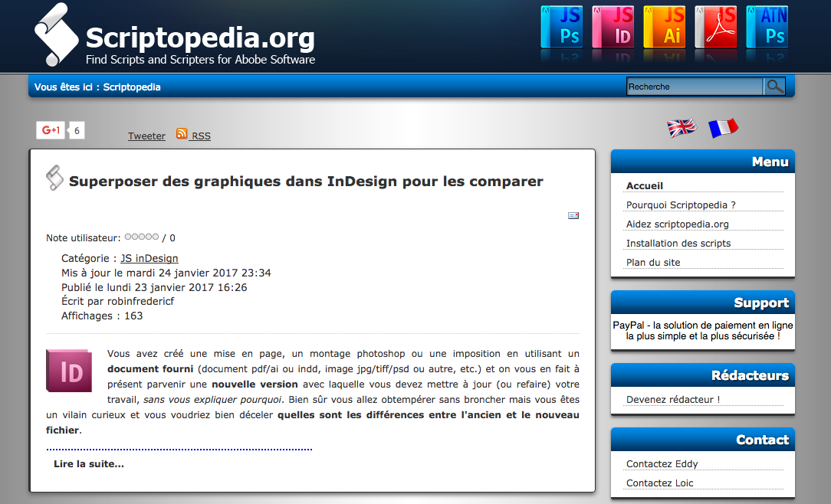Open Pourquoi Scriptopedia ? menu item
Screen dimensions: 831x504
681,205
